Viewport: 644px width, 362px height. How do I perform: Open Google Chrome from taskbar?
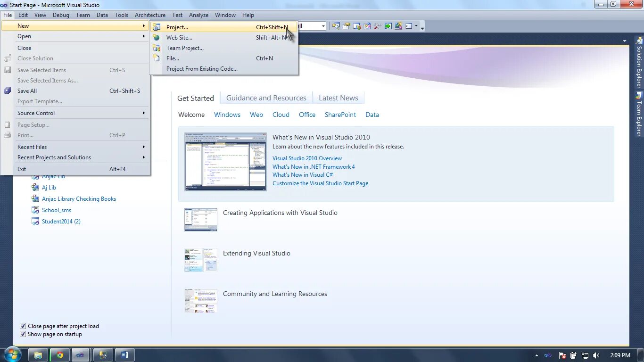[60, 355]
